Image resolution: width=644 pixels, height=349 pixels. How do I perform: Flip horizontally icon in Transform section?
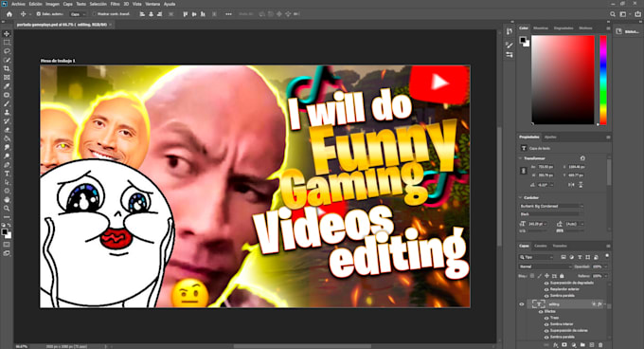(571, 185)
